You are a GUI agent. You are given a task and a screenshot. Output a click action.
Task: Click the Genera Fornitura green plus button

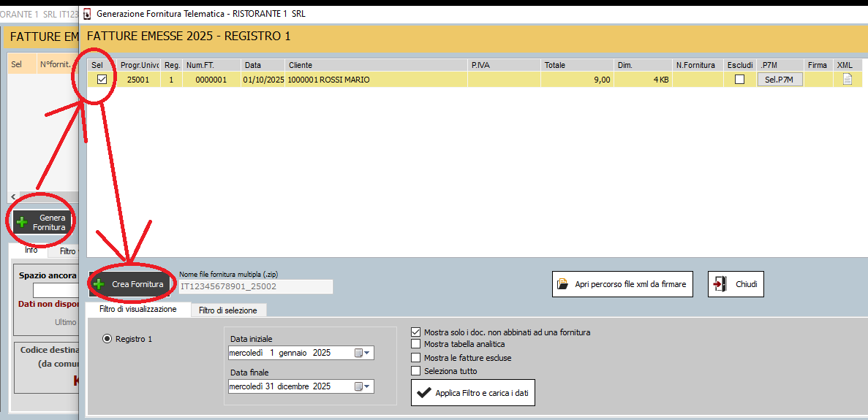pos(43,223)
